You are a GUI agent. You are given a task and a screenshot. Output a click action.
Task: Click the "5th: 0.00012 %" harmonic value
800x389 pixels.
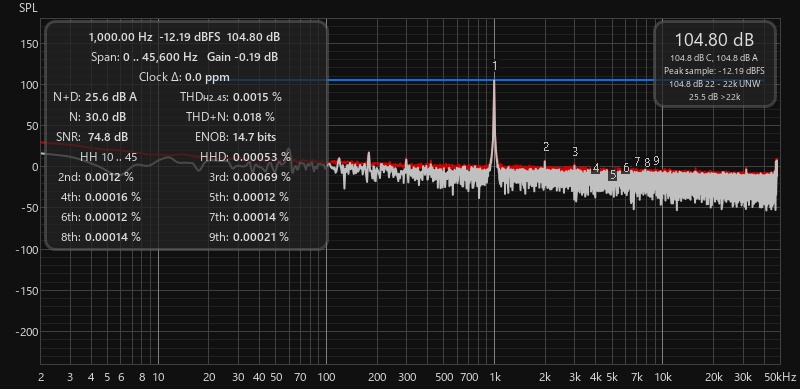249,197
